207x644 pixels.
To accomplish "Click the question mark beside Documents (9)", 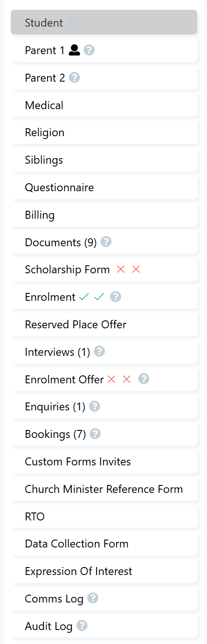I will [x=106, y=242].
